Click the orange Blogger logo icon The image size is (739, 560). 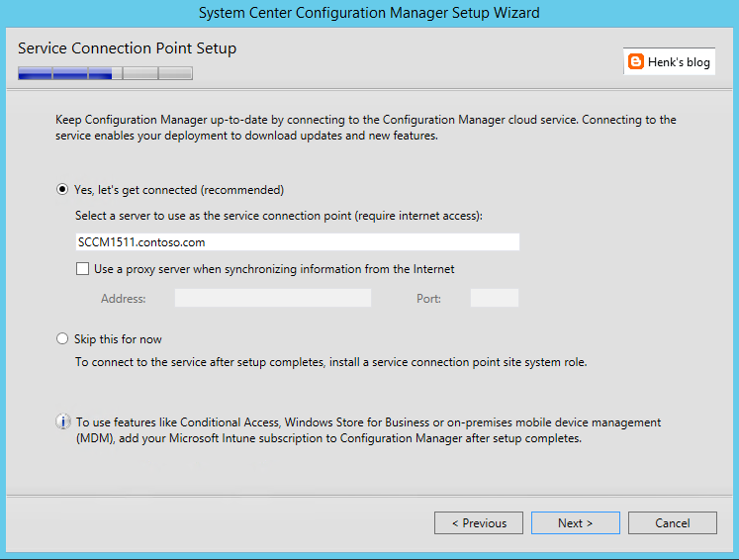636,61
